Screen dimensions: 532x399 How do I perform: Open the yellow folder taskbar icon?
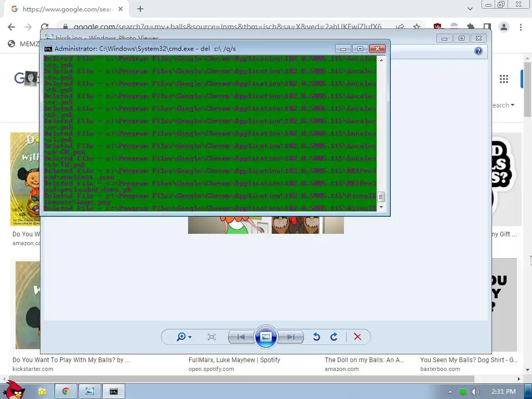42,392
